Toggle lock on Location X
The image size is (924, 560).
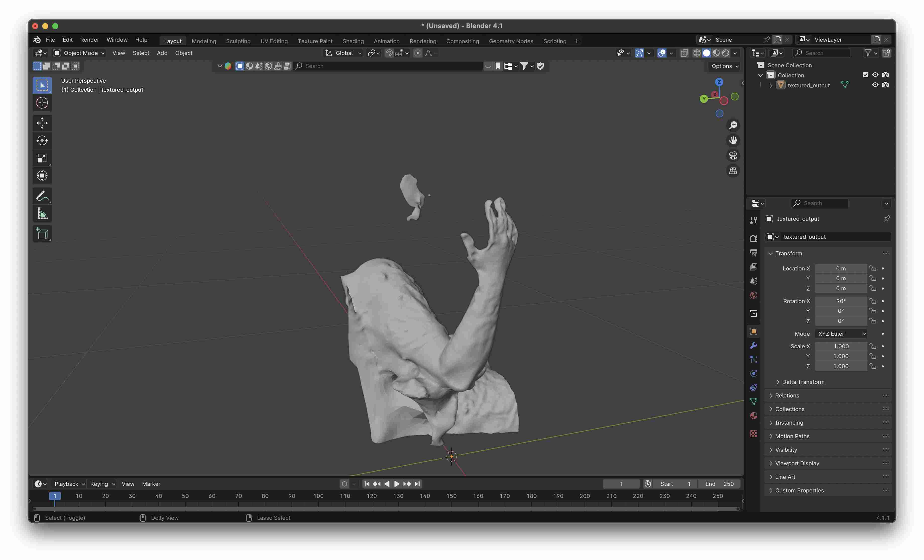[873, 268]
